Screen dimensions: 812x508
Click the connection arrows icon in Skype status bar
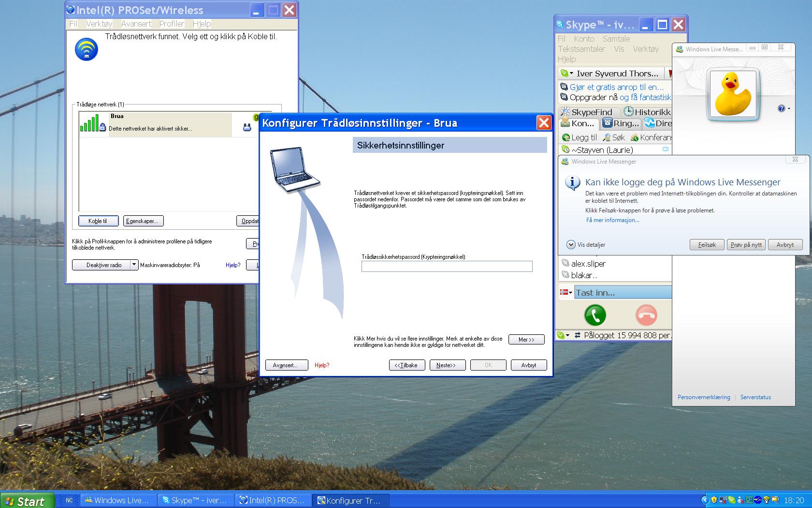pyautogui.click(x=577, y=335)
